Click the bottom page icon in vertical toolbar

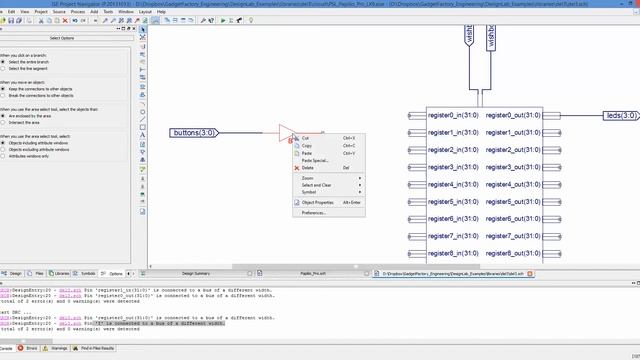coord(142,211)
